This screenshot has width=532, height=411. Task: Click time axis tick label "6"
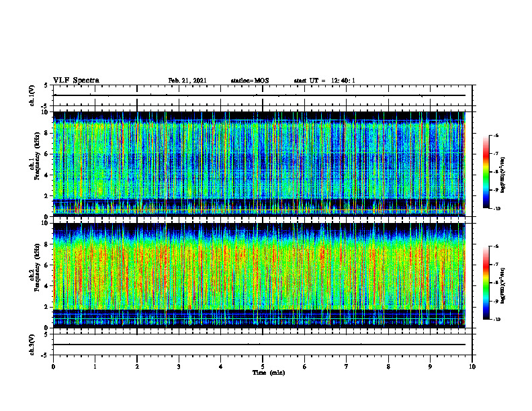pyautogui.click(x=305, y=367)
